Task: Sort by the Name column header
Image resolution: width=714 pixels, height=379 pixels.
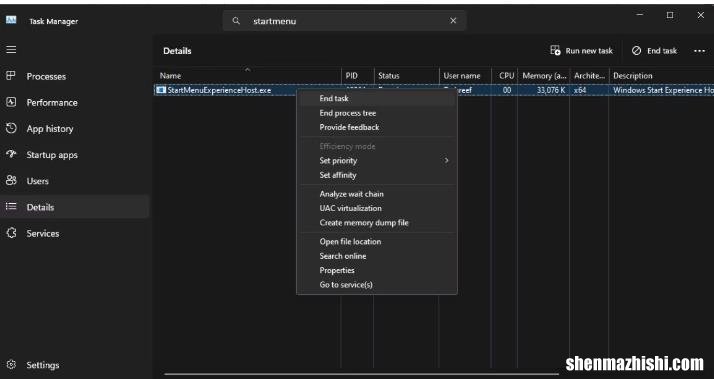Action: pyautogui.click(x=248, y=76)
